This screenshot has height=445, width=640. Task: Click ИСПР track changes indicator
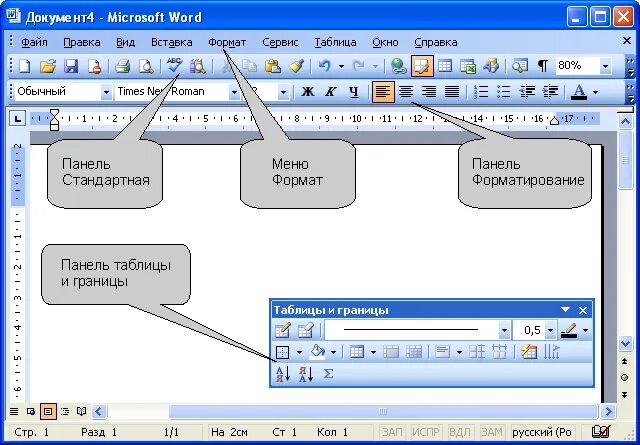(426, 432)
